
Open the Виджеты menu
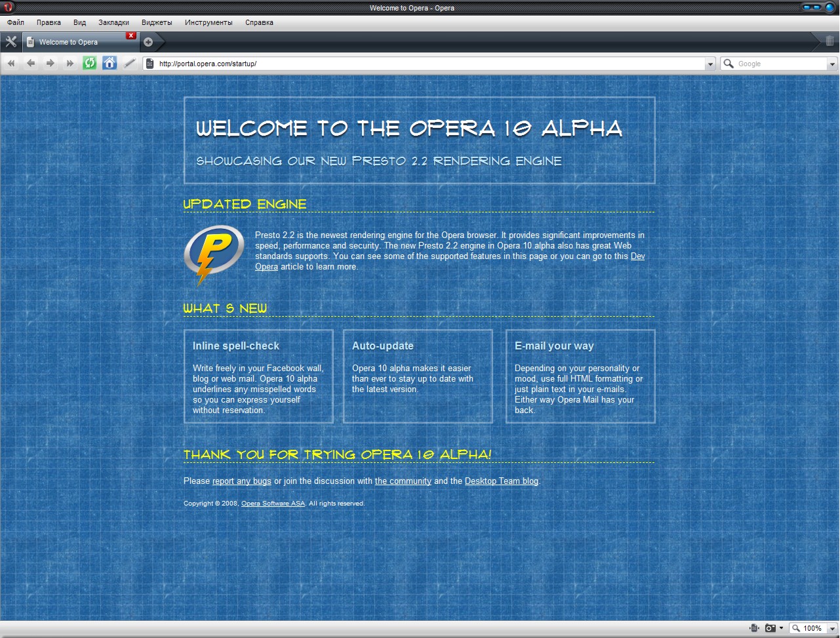[x=157, y=22]
